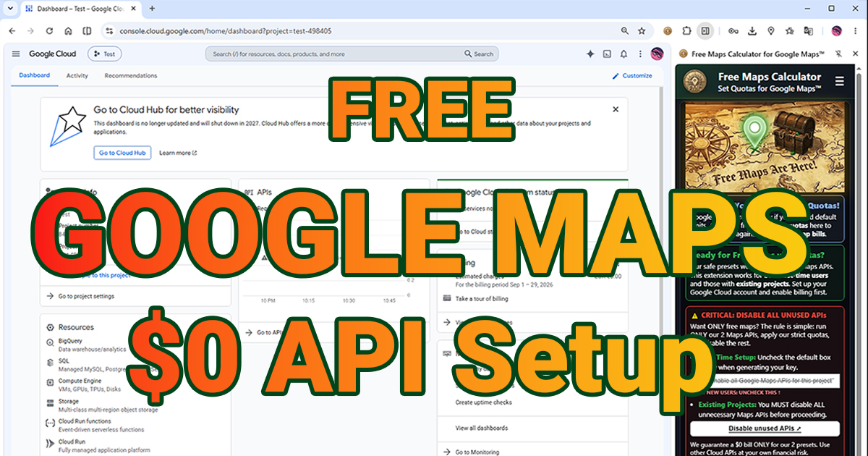Open the Chrome three-dot menu
Screen dimensions: 868x456
tap(855, 30)
